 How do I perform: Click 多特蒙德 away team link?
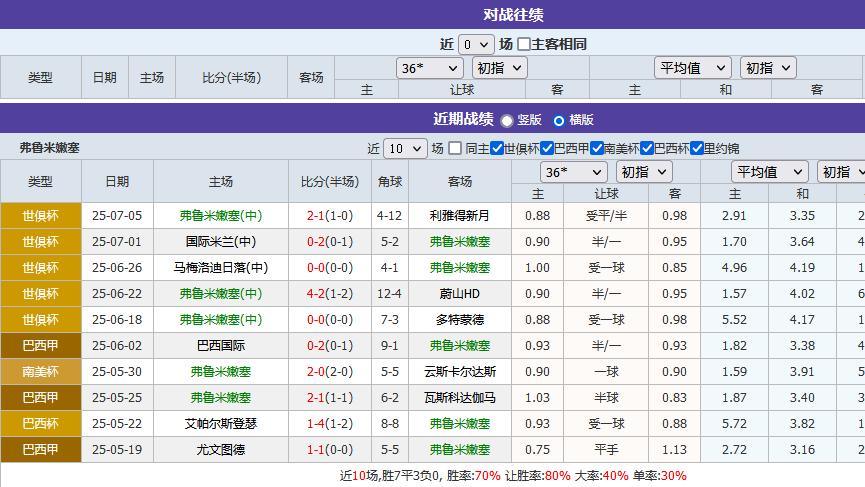tap(460, 319)
